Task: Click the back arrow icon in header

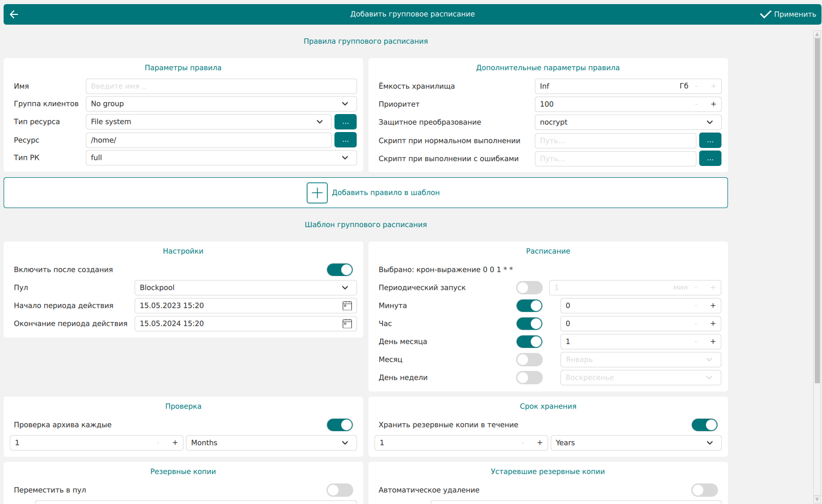Action: (14, 14)
